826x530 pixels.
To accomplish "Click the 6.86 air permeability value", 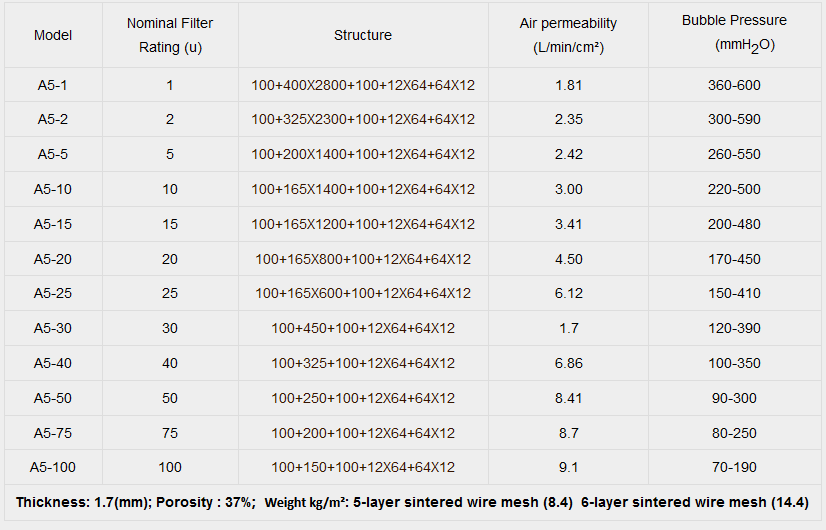I will (x=568, y=363).
